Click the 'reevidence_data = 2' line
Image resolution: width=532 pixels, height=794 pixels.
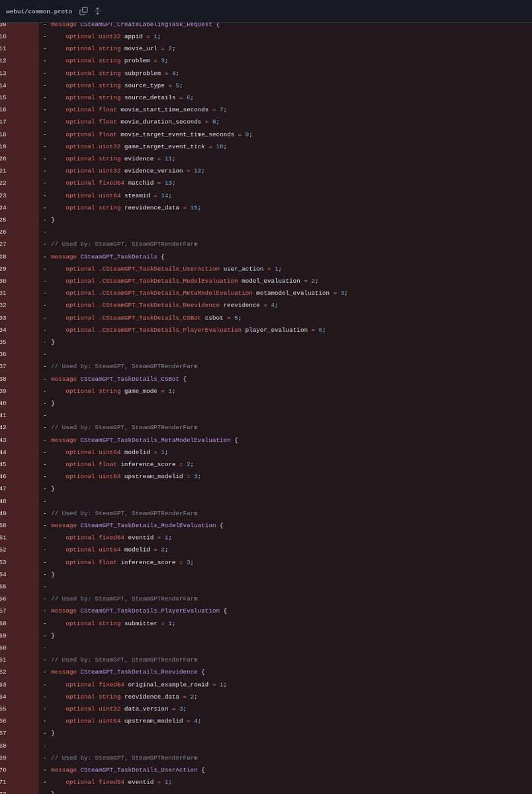[x=131, y=697]
